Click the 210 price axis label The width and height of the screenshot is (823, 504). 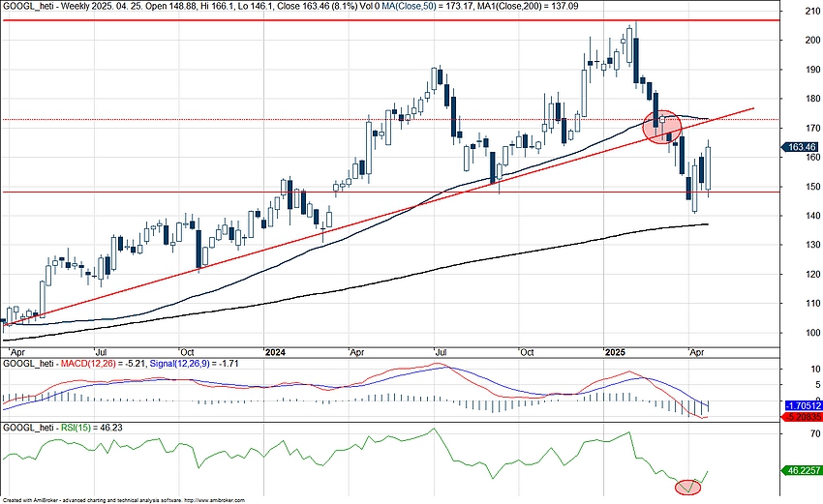tap(812, 11)
